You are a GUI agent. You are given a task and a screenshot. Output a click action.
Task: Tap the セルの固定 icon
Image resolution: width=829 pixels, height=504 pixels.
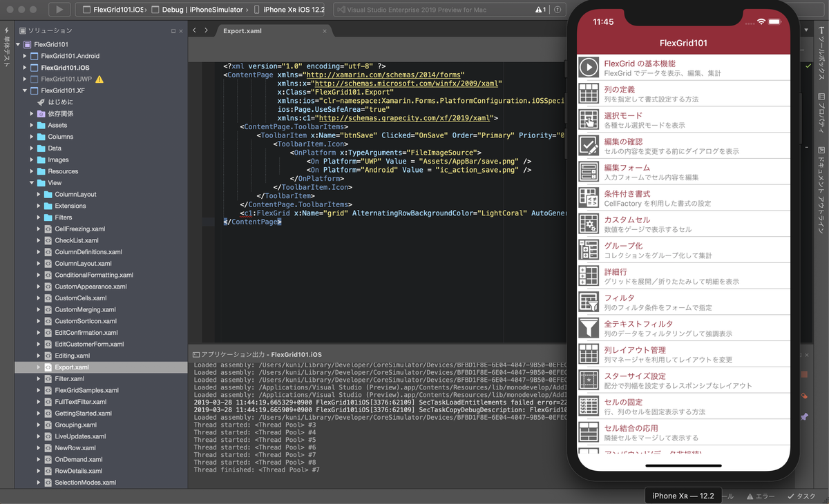click(x=589, y=406)
